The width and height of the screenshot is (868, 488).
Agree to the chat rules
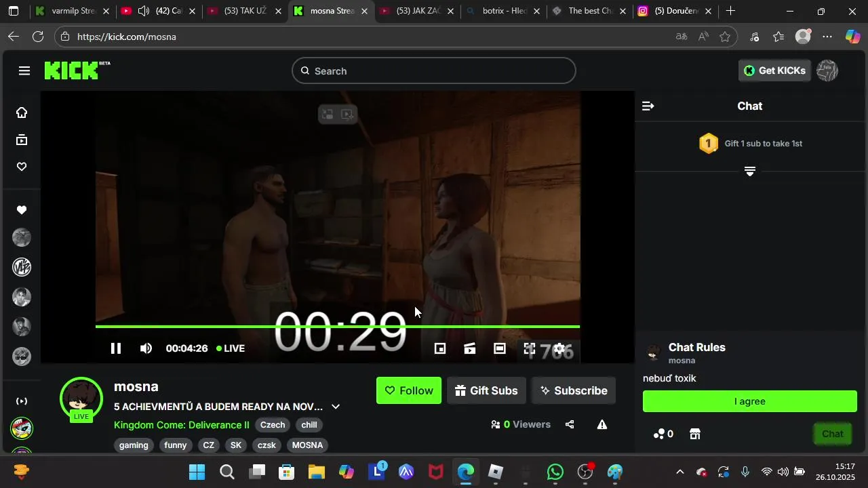(x=750, y=401)
